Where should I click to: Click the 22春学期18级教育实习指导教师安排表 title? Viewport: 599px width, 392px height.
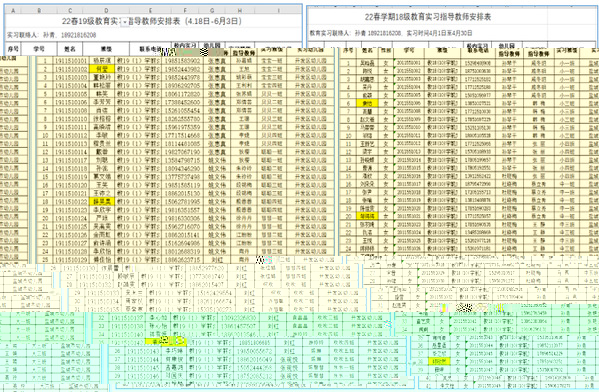point(428,17)
